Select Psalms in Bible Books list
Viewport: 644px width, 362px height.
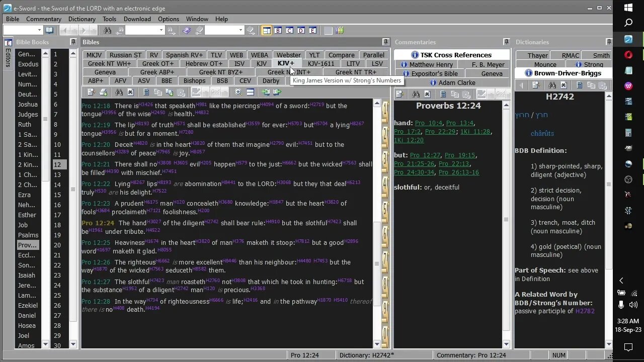pyautogui.click(x=28, y=235)
